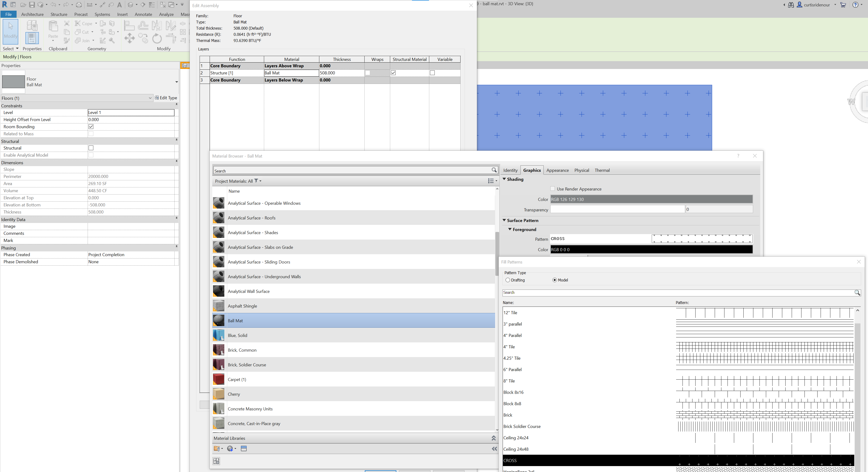
Task: Open the Annotate ribbon tab
Action: pos(143,14)
